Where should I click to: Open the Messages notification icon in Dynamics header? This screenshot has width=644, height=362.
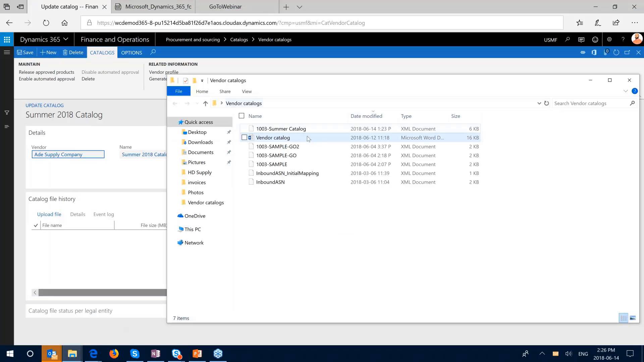click(581, 39)
